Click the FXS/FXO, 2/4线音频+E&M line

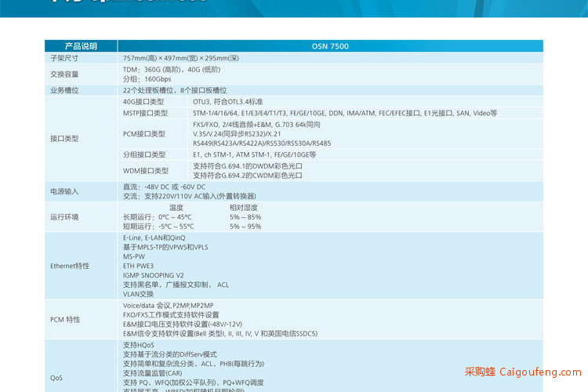256,125
